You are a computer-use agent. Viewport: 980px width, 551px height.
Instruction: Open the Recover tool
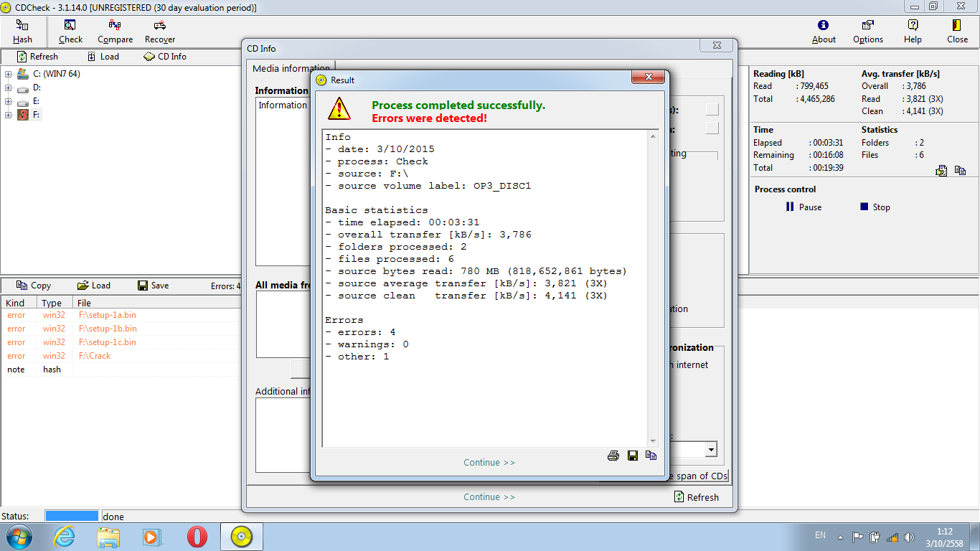159,32
